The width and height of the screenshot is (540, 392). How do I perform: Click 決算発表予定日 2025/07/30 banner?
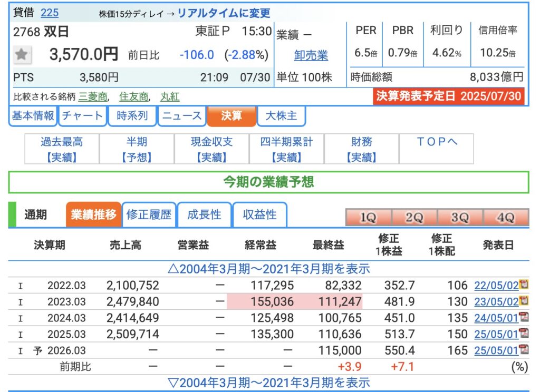pos(449,96)
